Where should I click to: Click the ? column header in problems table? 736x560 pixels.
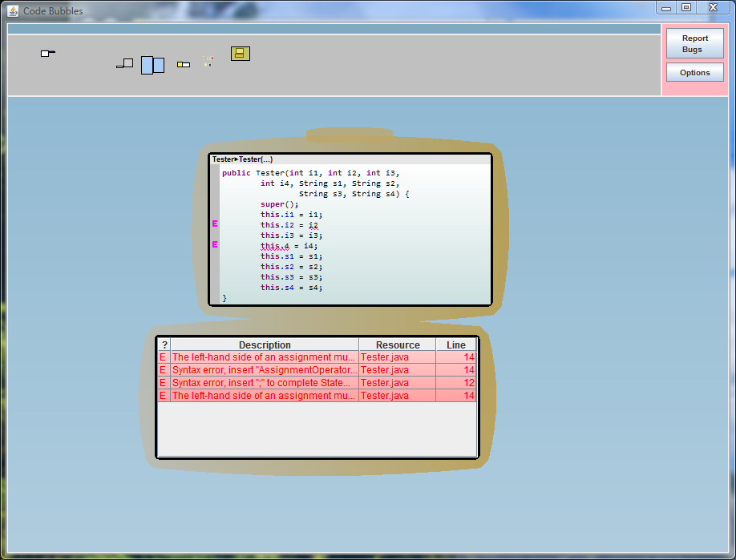(x=164, y=344)
